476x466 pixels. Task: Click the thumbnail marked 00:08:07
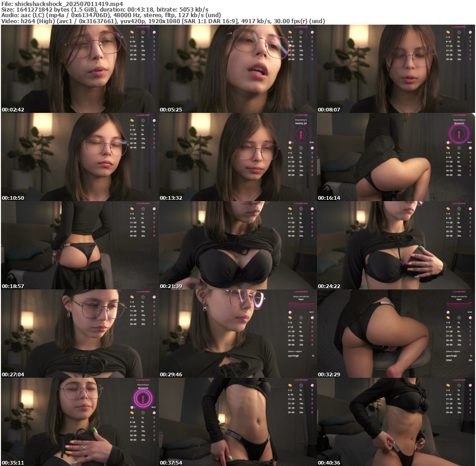396,69
